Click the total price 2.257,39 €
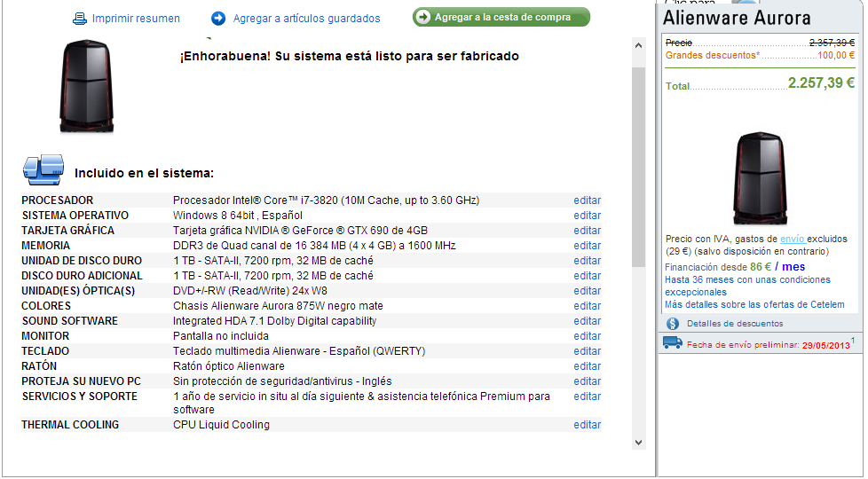Image resolution: width=868 pixels, height=479 pixels. point(822,82)
